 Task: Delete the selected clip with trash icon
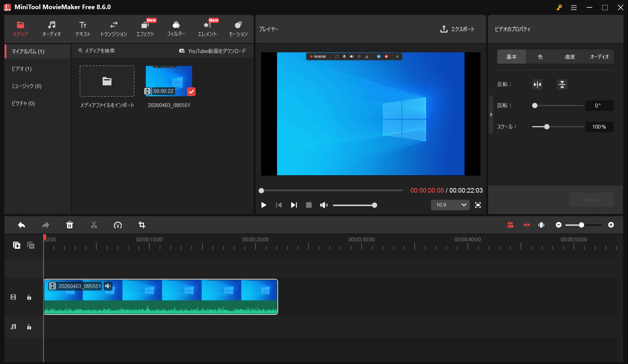(x=70, y=225)
